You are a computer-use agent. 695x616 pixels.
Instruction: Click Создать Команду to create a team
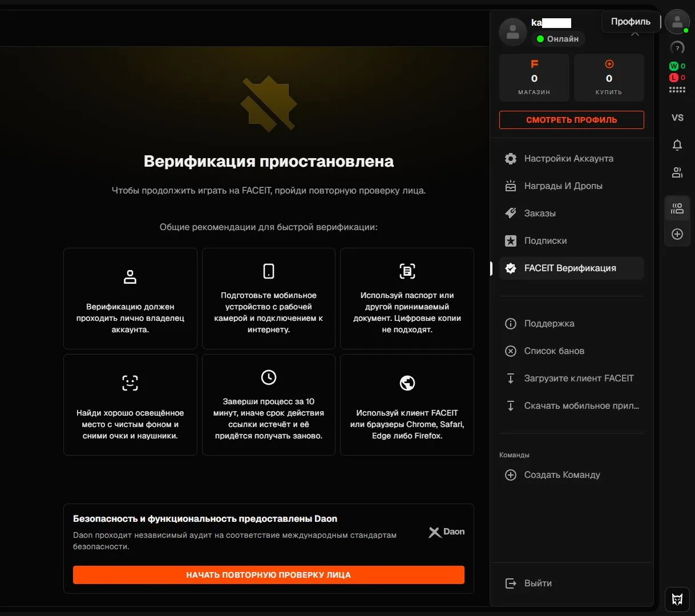tap(572, 475)
